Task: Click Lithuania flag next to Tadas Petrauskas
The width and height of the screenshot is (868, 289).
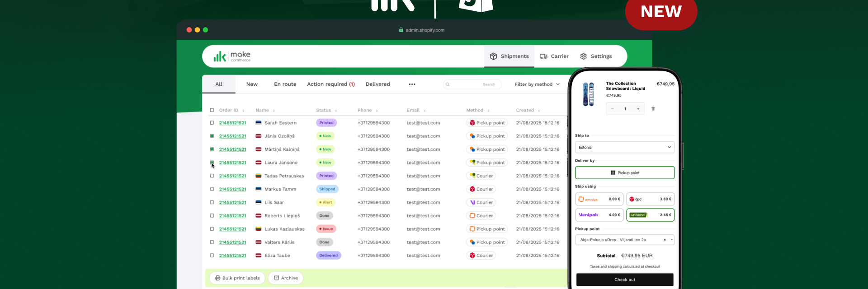Action: 259,176
